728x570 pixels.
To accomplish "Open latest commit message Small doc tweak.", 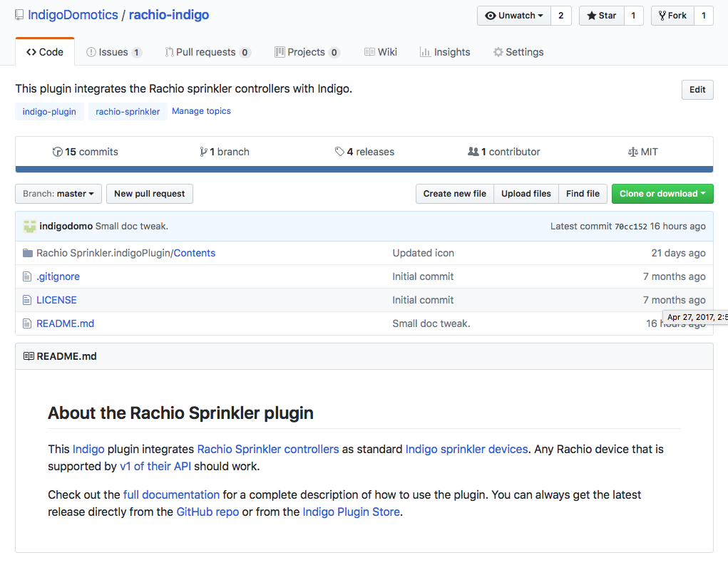I will point(132,227).
